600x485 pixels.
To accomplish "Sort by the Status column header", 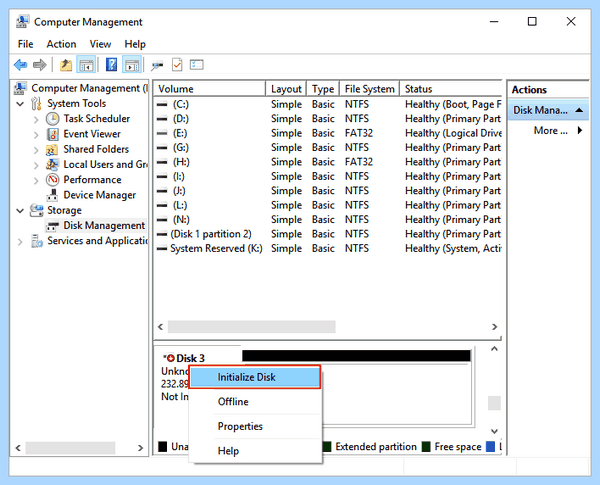I will pos(451,89).
